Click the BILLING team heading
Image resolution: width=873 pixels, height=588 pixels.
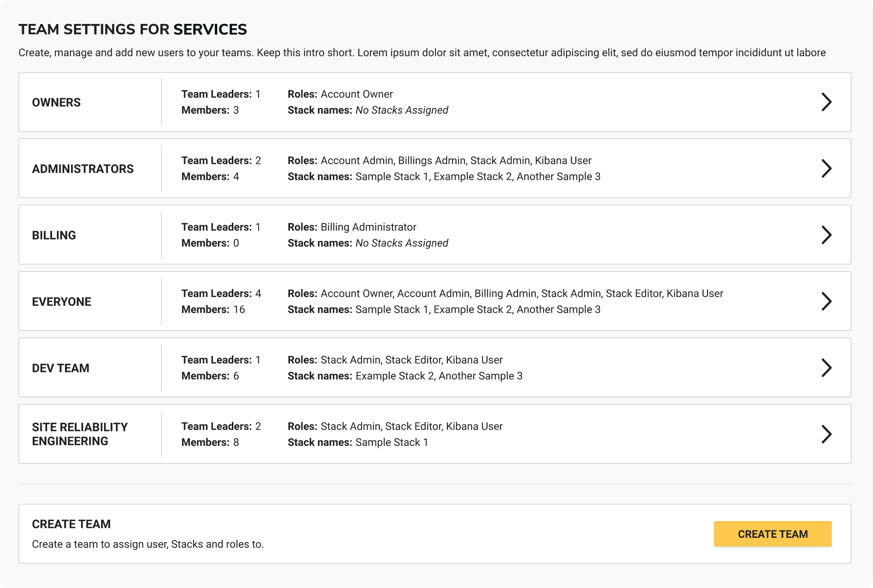click(x=54, y=235)
